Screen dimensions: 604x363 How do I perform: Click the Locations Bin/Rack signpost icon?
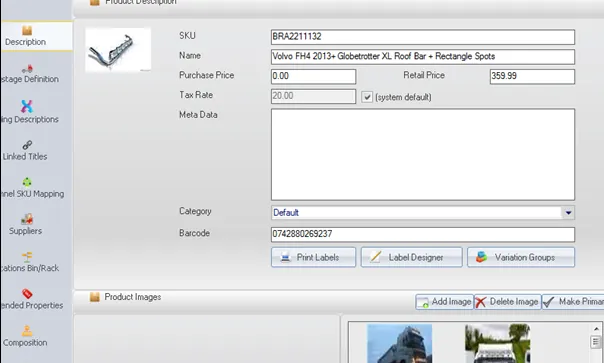[x=27, y=257]
